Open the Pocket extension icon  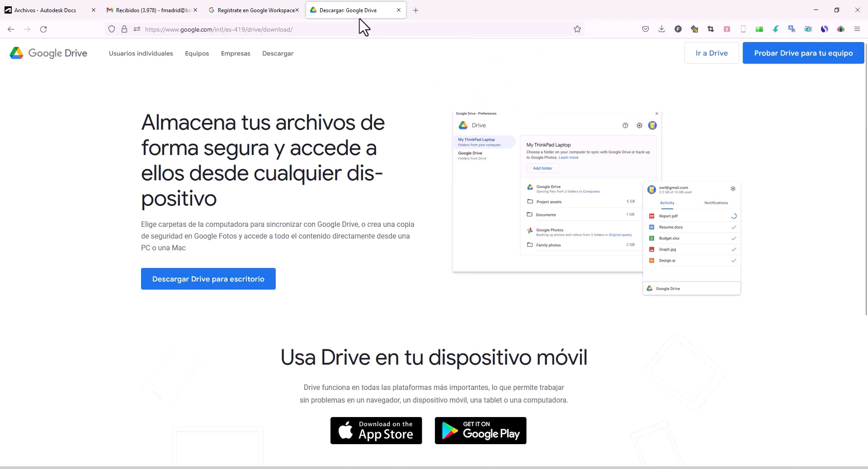pos(646,29)
